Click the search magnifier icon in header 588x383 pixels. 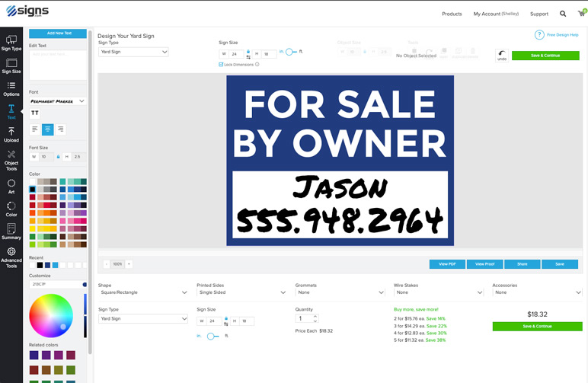pos(562,14)
